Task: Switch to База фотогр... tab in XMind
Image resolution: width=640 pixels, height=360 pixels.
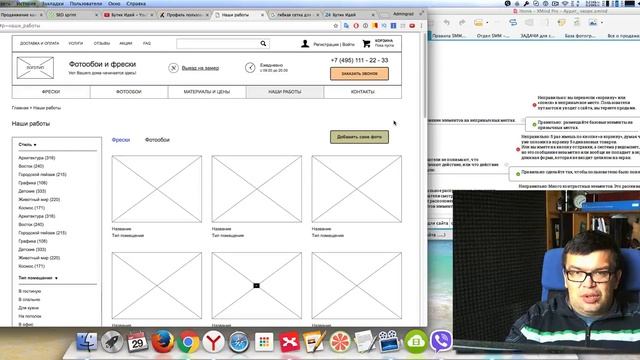Action: point(580,36)
